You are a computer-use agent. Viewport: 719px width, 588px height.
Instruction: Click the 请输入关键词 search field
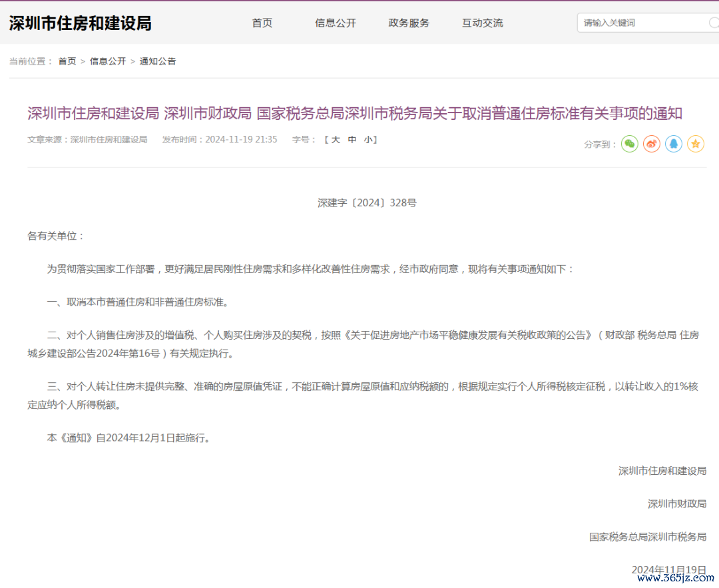[648, 23]
